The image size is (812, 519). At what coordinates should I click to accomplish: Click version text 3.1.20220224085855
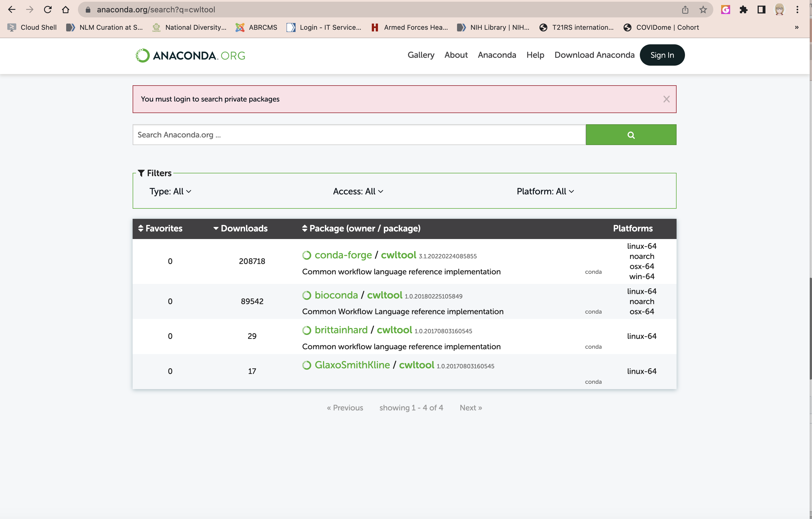447,256
